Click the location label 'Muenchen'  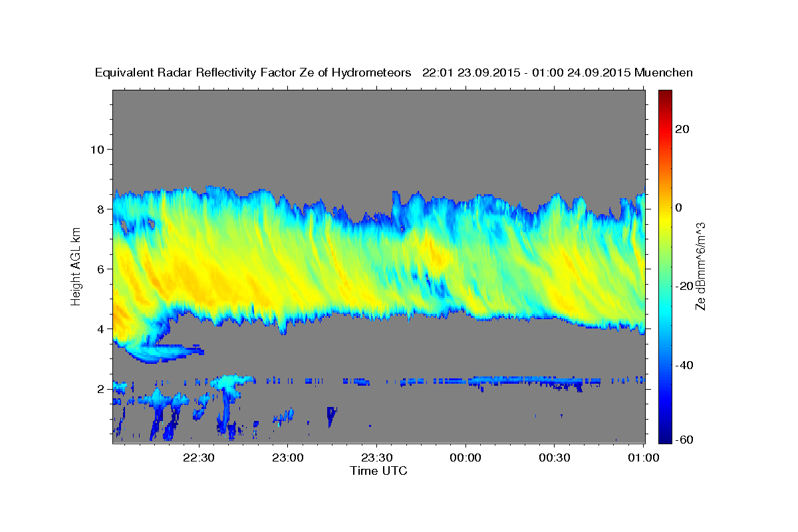point(664,72)
